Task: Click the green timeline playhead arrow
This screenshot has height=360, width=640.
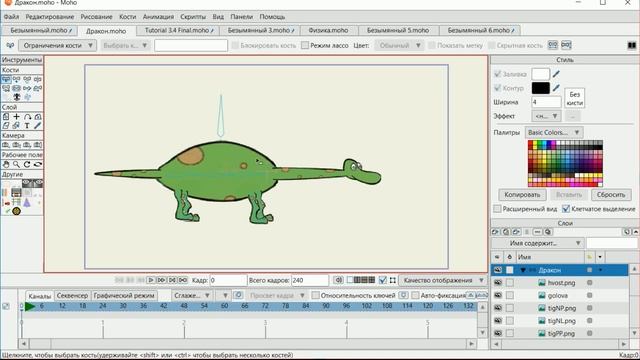Action: coord(30,306)
